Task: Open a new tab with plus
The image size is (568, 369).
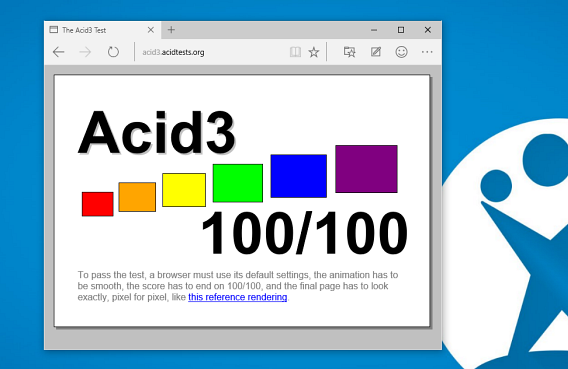Action: [171, 30]
